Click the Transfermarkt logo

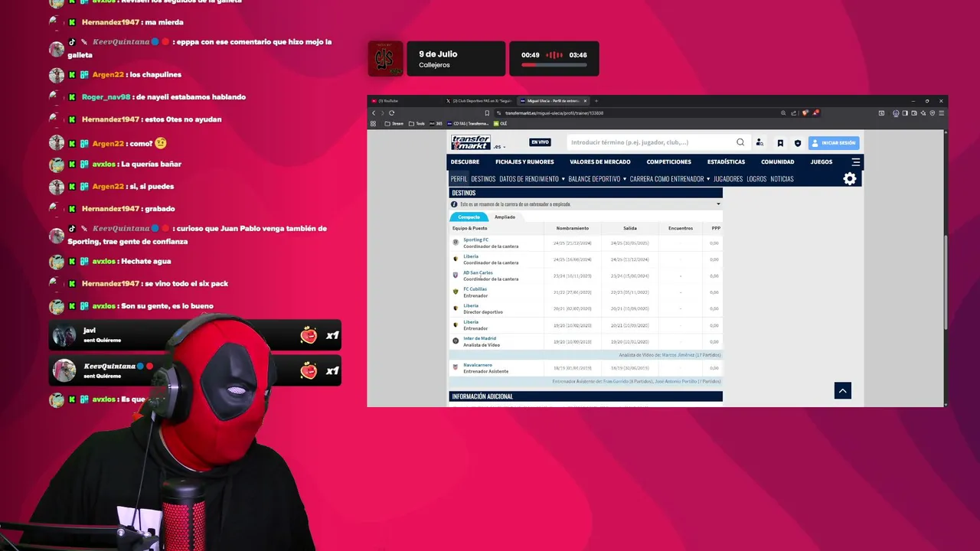(x=470, y=142)
